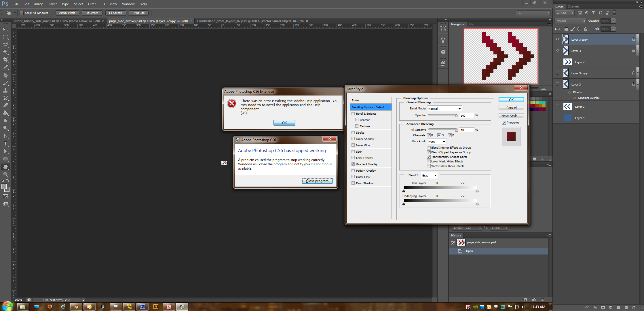Click Close program button in crash dialog
Viewport: 644px width, 311px height.
317,181
